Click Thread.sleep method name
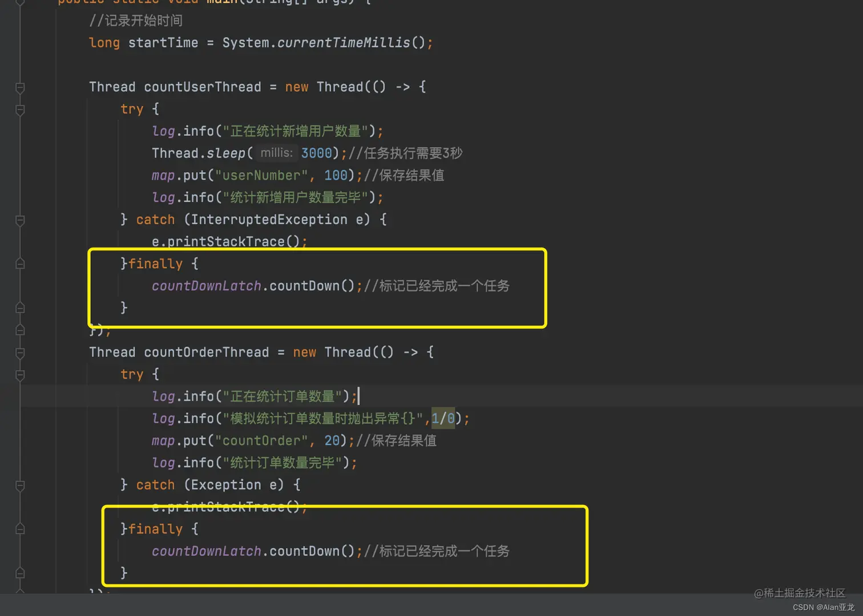Screen dimensions: 863x616 (226, 153)
